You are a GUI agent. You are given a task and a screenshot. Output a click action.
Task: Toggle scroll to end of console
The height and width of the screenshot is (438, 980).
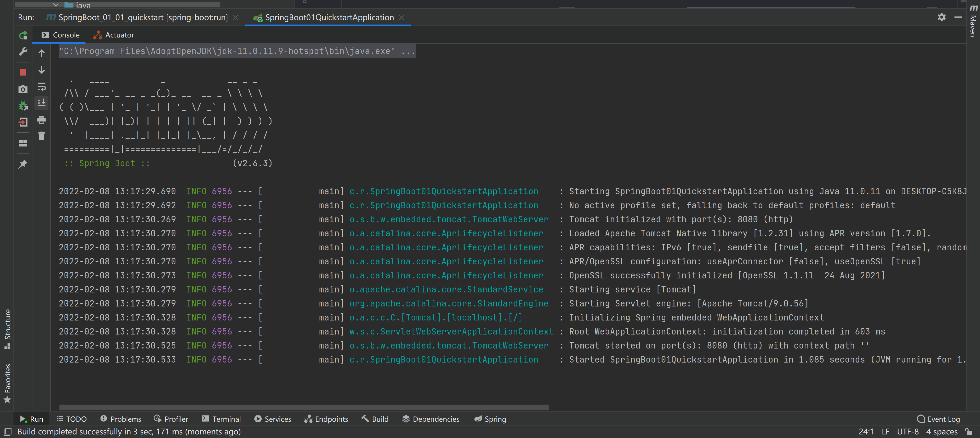(42, 103)
